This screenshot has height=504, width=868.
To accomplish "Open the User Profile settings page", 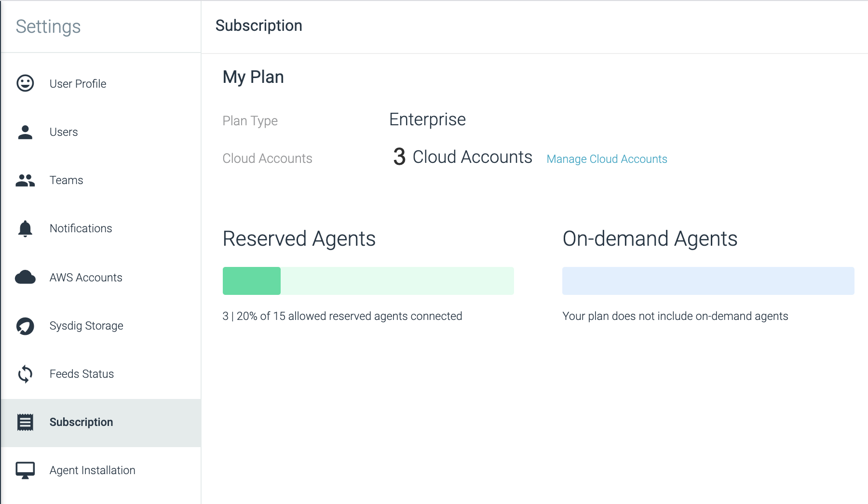I will pos(101,84).
